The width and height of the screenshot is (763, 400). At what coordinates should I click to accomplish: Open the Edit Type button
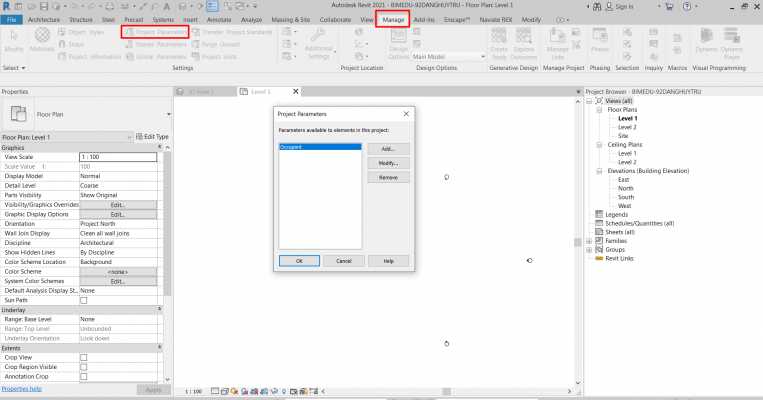[151, 136]
